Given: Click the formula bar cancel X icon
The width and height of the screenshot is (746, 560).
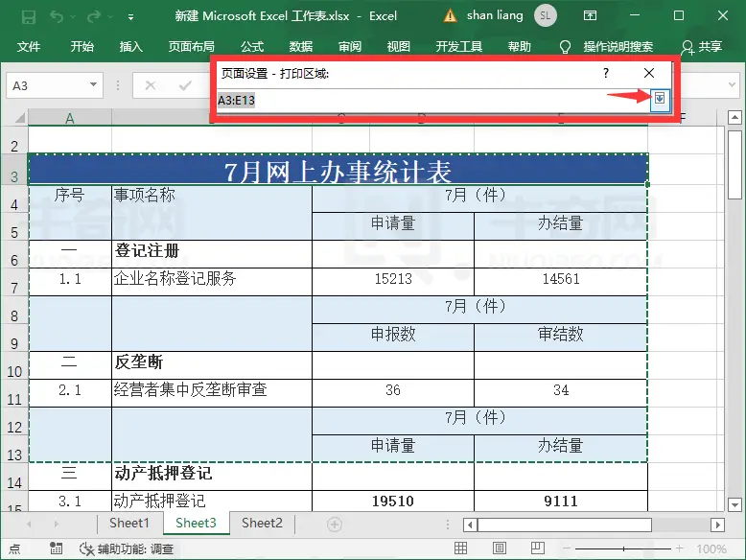Looking at the screenshot, I should (151, 85).
